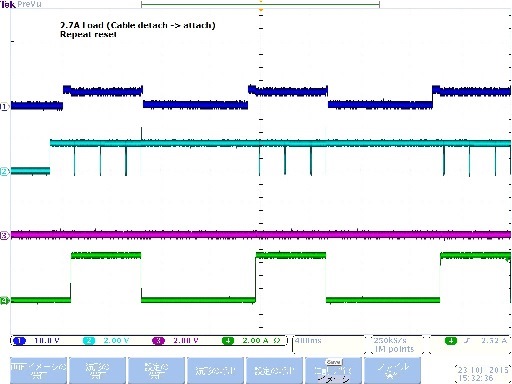512x384 pixels.
Task: Click the channel 1 scale 10.0 V
Action: tap(47, 341)
